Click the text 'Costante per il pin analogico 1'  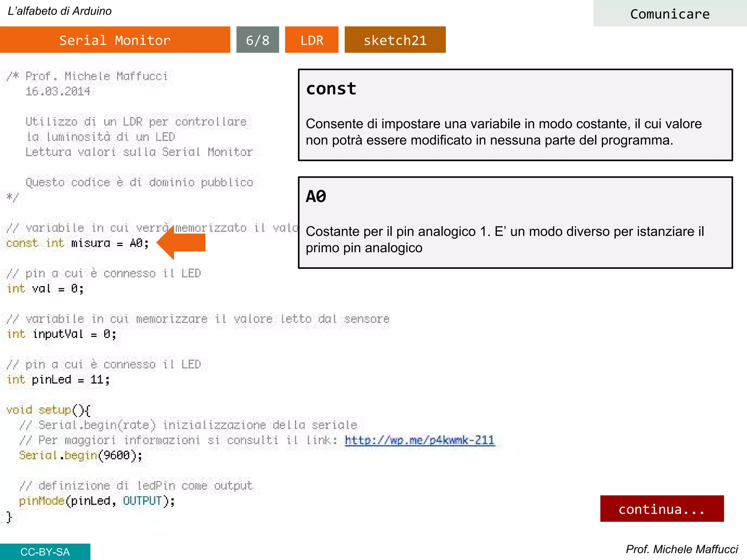[x=396, y=232]
